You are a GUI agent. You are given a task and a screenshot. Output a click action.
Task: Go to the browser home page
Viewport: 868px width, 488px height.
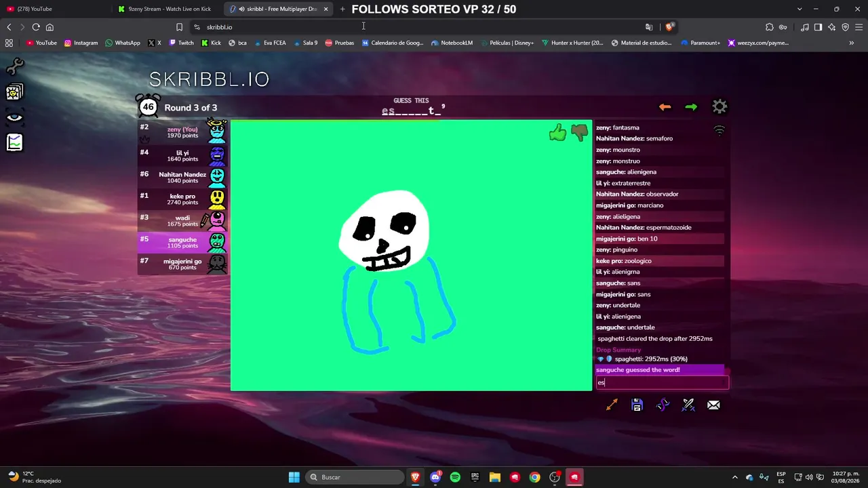point(50,27)
